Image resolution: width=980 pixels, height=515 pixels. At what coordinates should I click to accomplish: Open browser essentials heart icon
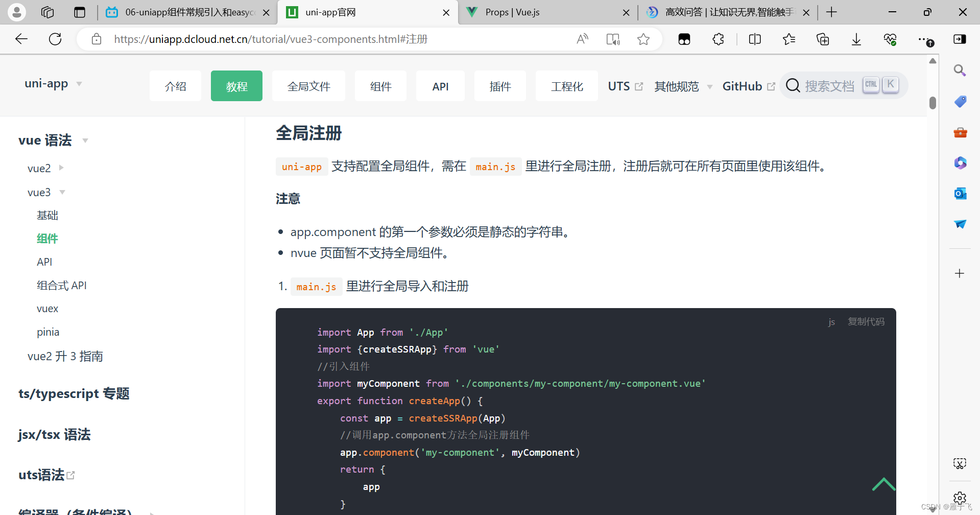(x=890, y=39)
